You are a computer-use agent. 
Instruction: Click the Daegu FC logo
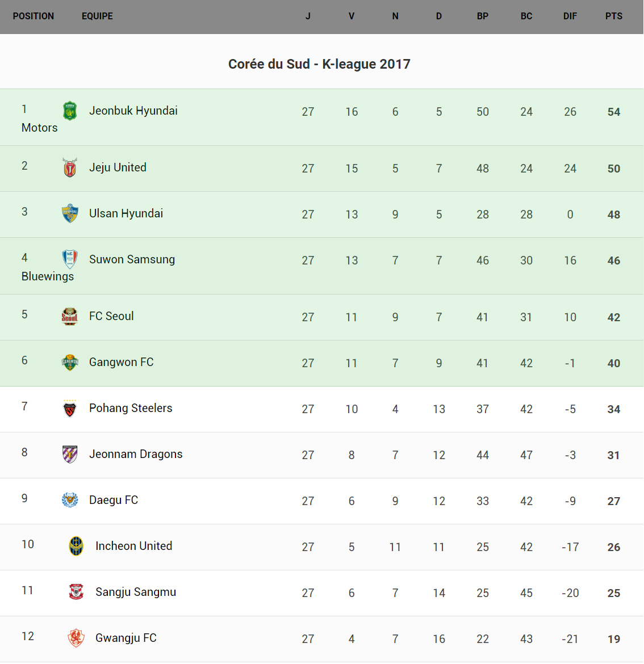[70, 501]
